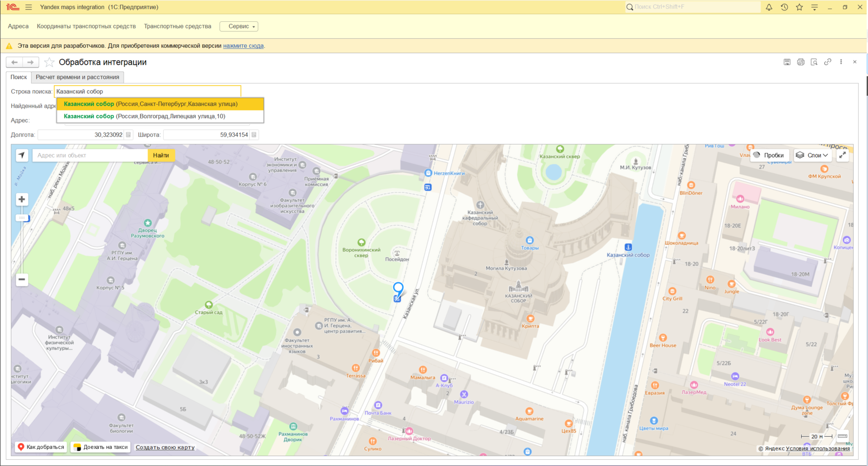Copy link with the chain icon

[827, 62]
